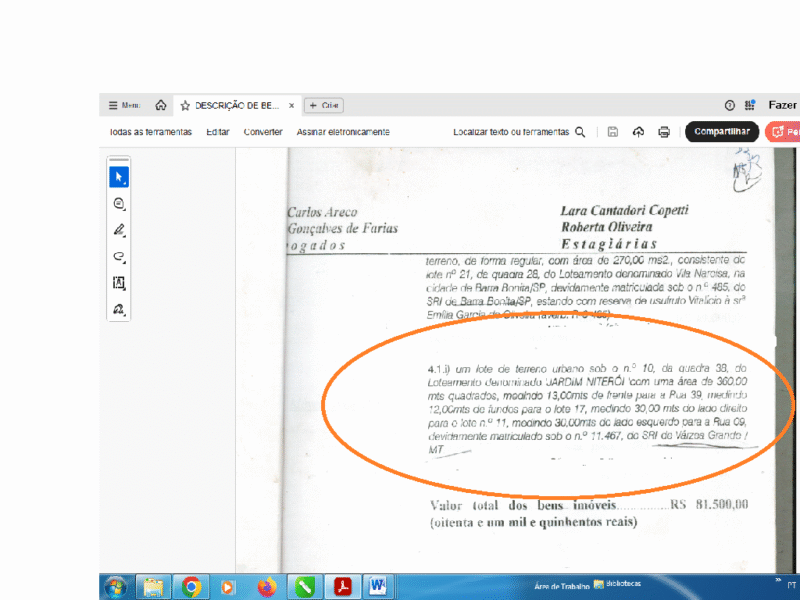Open the Menu hamburger

pyautogui.click(x=124, y=105)
